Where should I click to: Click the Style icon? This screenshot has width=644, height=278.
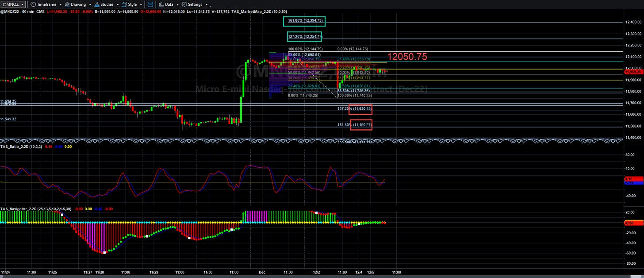point(124,4)
